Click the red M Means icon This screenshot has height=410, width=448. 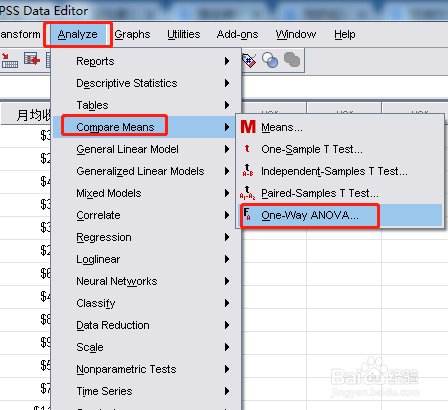(248, 127)
